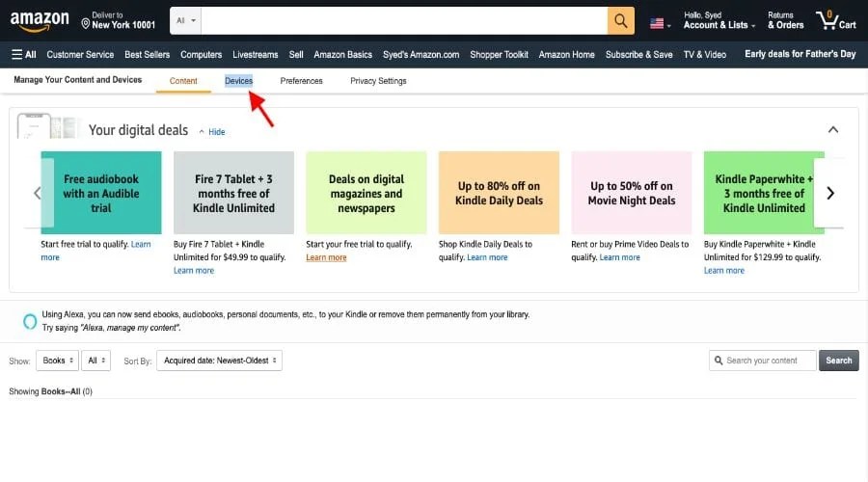Open Amazon Home in nav bar
868x482 pixels.
(566, 54)
